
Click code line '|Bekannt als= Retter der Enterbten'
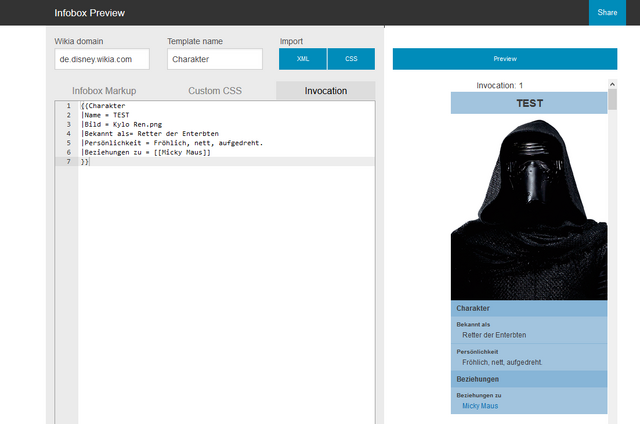[x=150, y=134]
